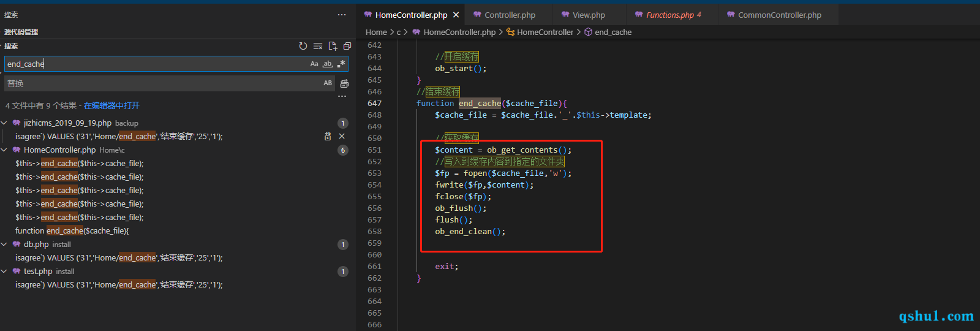The width and height of the screenshot is (980, 331).
Task: Open isagree result under db.php
Action: [x=119, y=257]
